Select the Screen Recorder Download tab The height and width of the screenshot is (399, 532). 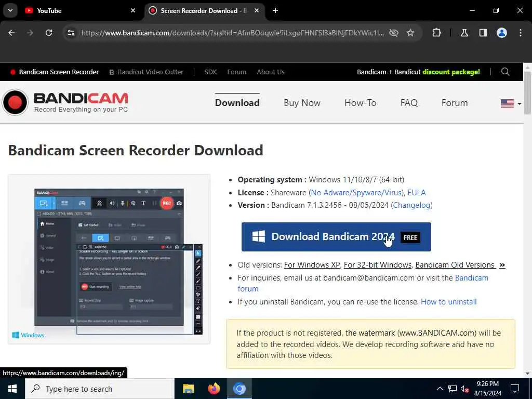(x=204, y=10)
